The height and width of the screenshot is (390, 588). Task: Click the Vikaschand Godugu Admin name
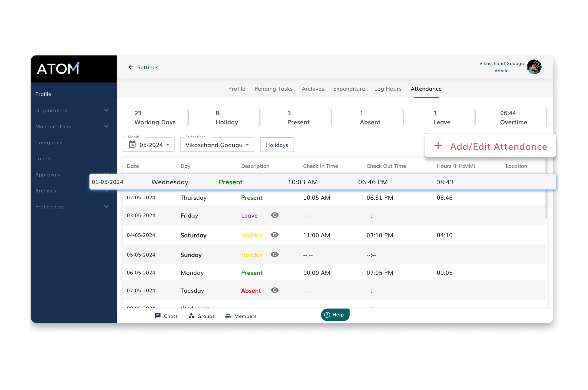coord(501,67)
